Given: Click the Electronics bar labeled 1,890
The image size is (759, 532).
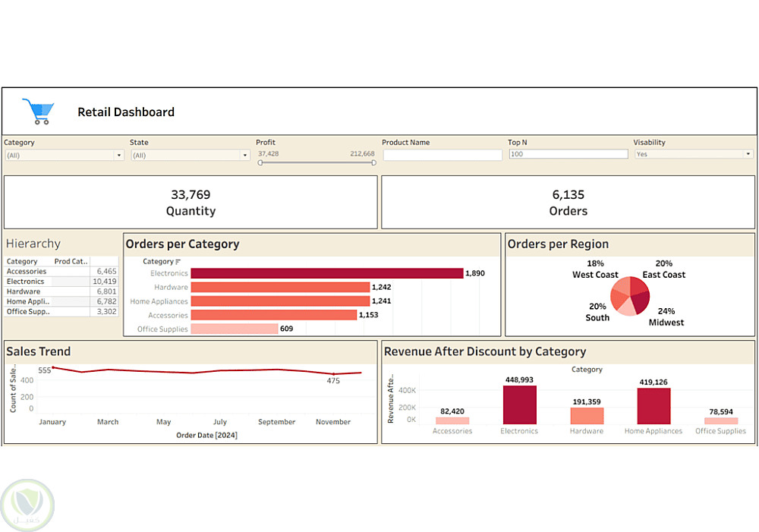Looking at the screenshot, I should click(326, 273).
